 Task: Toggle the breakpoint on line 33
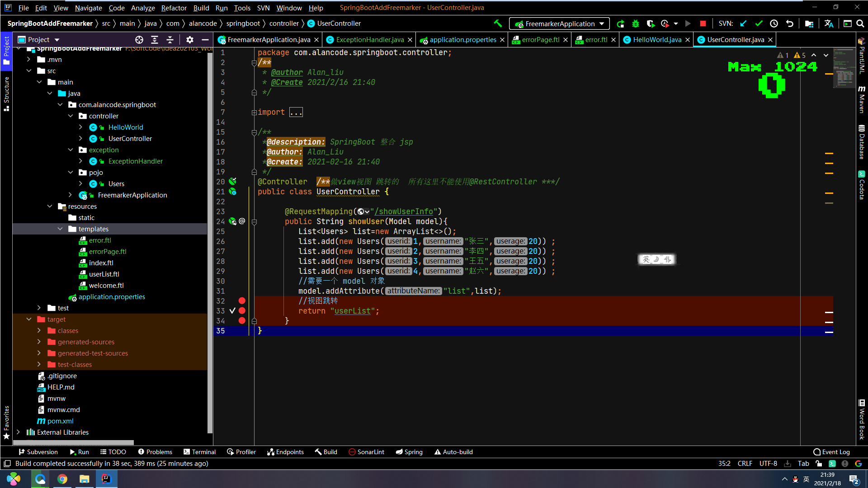[242, 311]
